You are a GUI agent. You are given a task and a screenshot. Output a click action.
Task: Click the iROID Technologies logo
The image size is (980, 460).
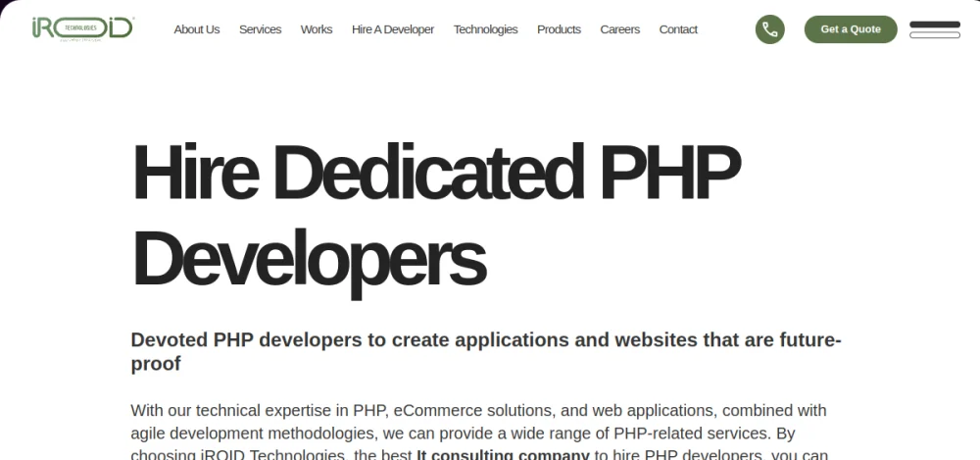(82, 28)
